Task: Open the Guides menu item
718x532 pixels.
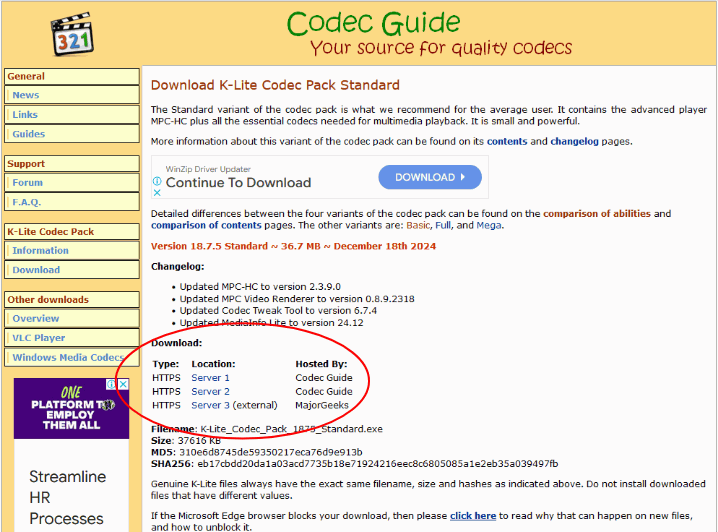Action: [x=72, y=134]
